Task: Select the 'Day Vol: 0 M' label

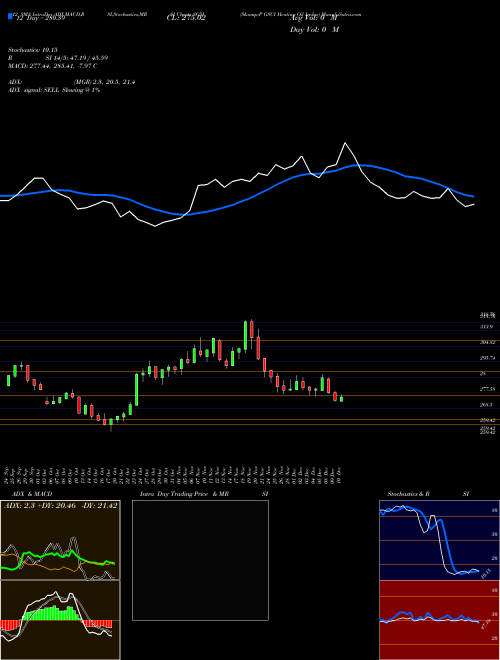Action: [314, 29]
